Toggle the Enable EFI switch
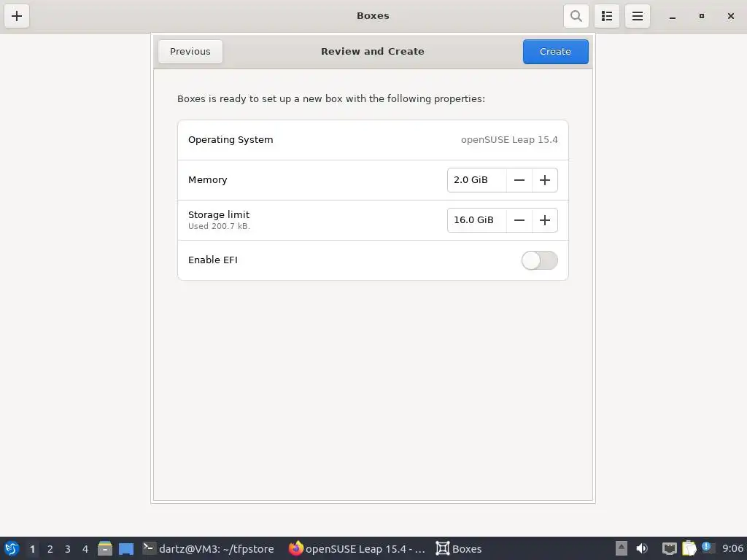Viewport: 747px width, 560px height. (539, 260)
